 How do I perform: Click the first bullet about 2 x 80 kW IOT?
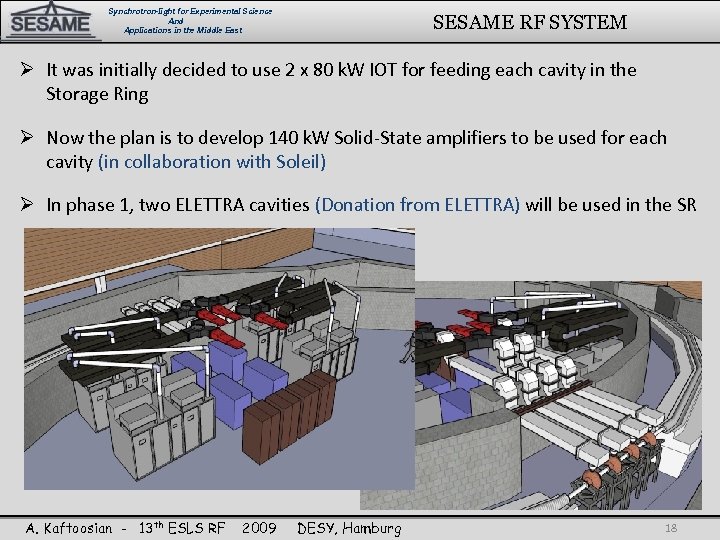(x=341, y=82)
